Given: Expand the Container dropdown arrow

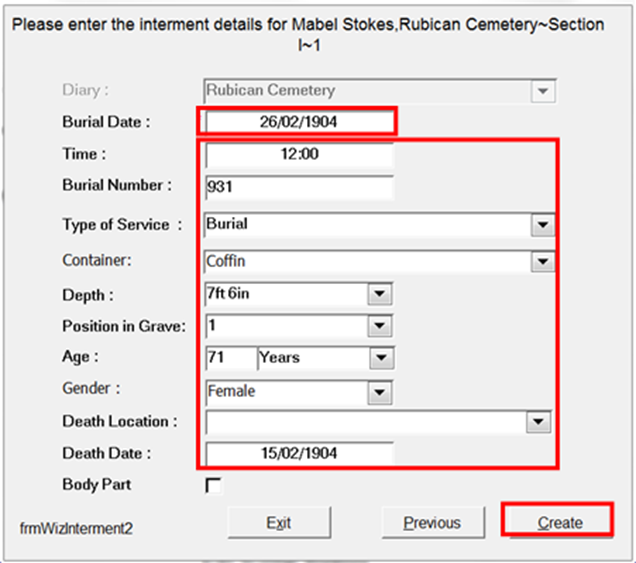Looking at the screenshot, I should click(543, 262).
